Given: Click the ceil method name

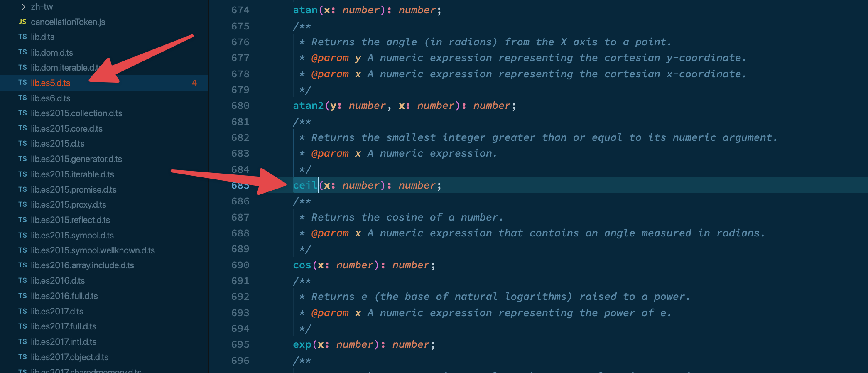Looking at the screenshot, I should pos(305,185).
